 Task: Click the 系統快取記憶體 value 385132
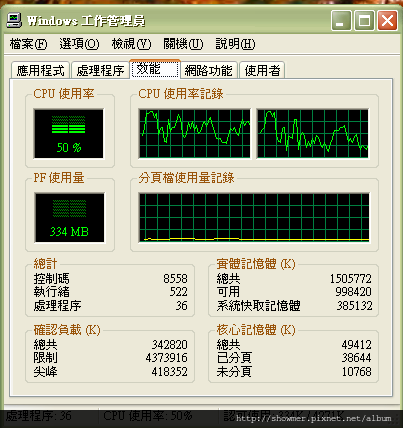(354, 305)
